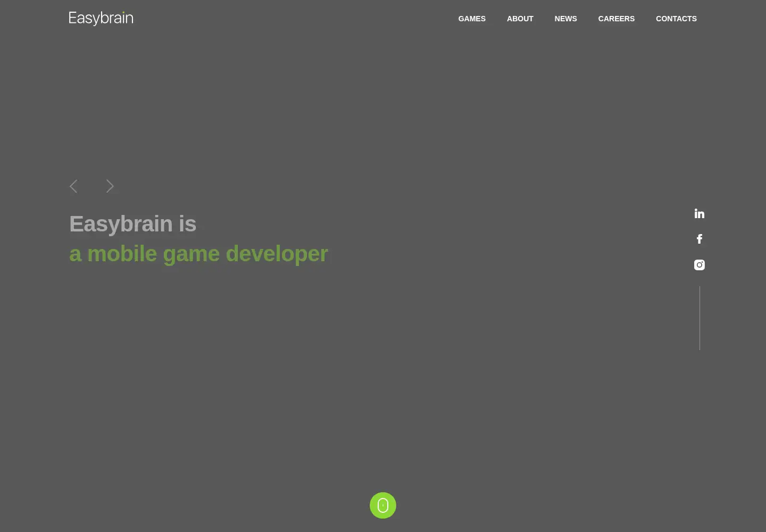Screen dimensions: 766x532
Task: Go to the News page
Action: [x=566, y=19]
